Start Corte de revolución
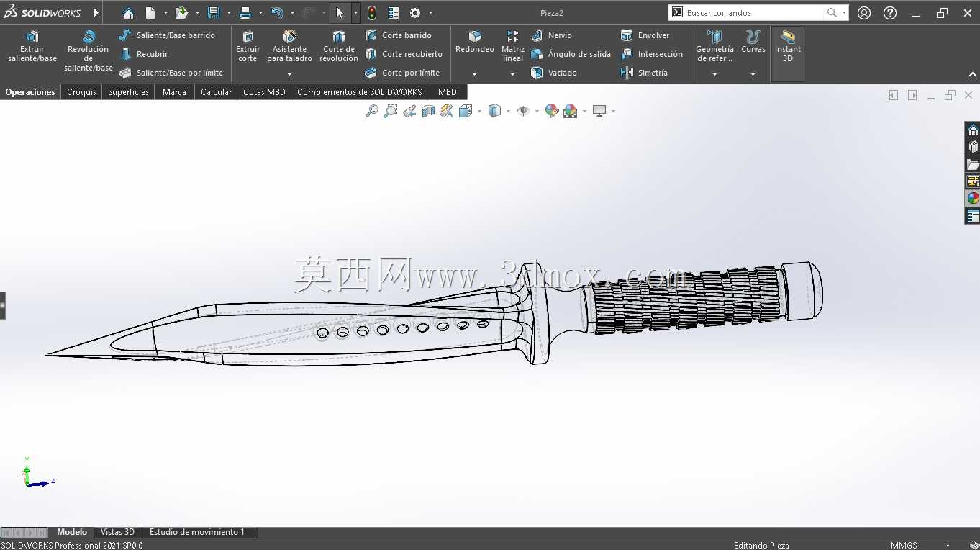The image size is (980, 550). coord(339,47)
